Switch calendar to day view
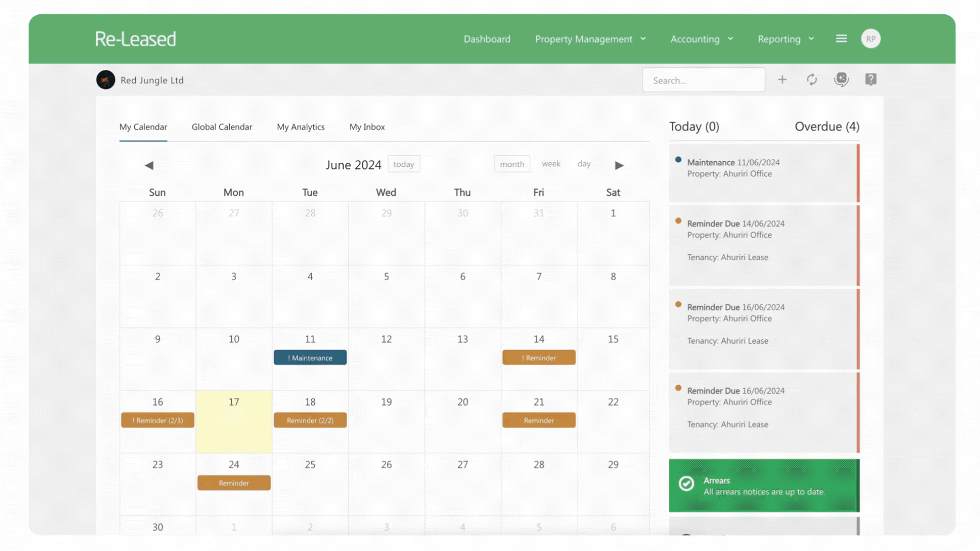980x551 pixels. [x=584, y=164]
